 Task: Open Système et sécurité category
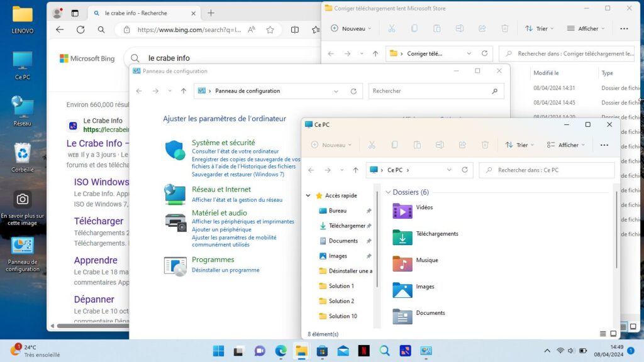pos(223,143)
